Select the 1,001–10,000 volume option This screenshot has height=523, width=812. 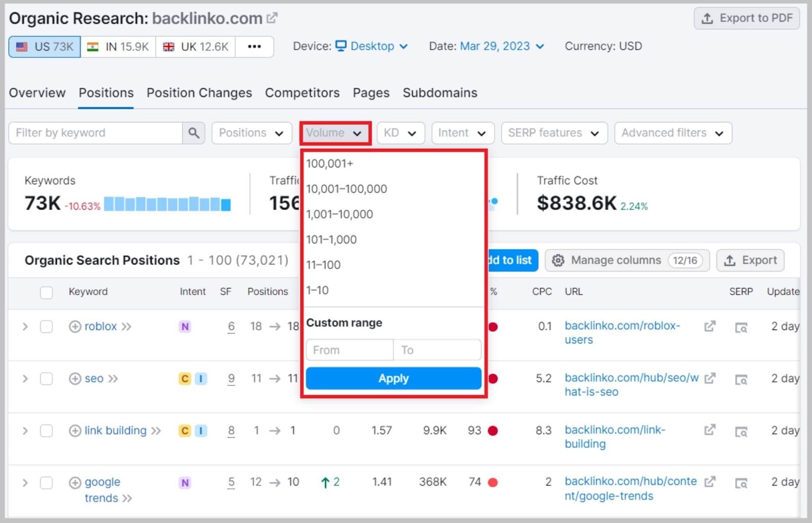point(393,214)
